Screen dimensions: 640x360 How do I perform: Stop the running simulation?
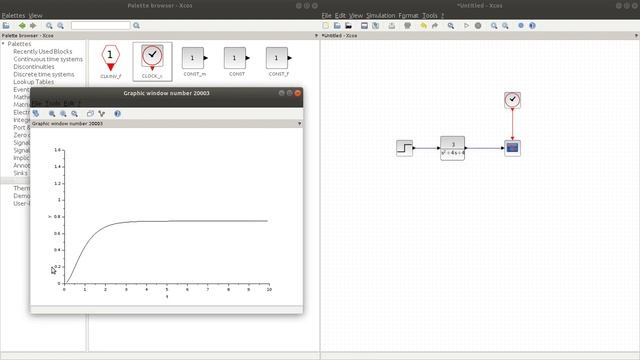point(478,26)
